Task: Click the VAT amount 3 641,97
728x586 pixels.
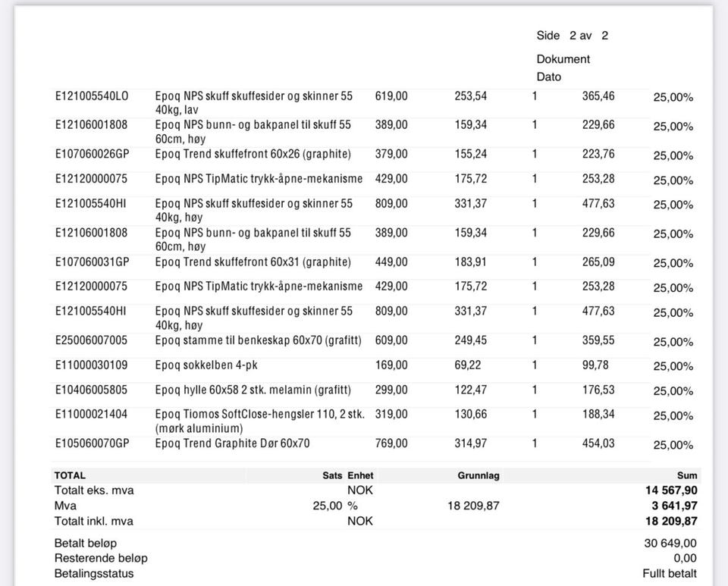Action: click(674, 506)
